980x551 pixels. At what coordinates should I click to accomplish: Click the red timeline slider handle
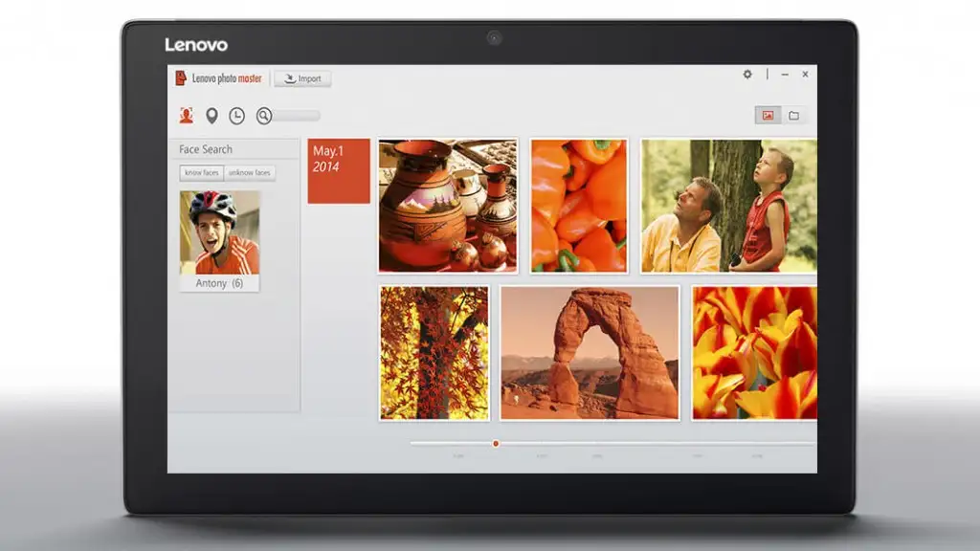click(496, 443)
